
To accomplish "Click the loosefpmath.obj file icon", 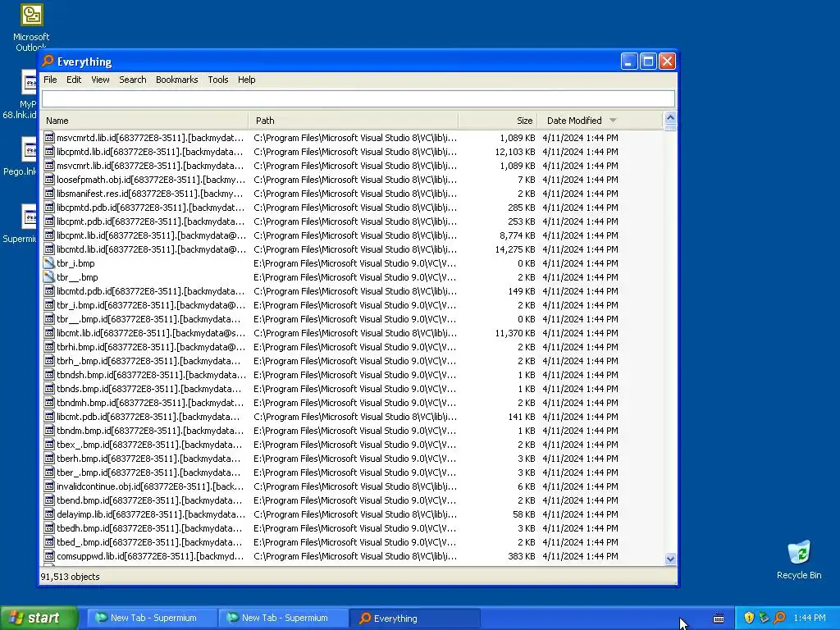I will coord(49,180).
